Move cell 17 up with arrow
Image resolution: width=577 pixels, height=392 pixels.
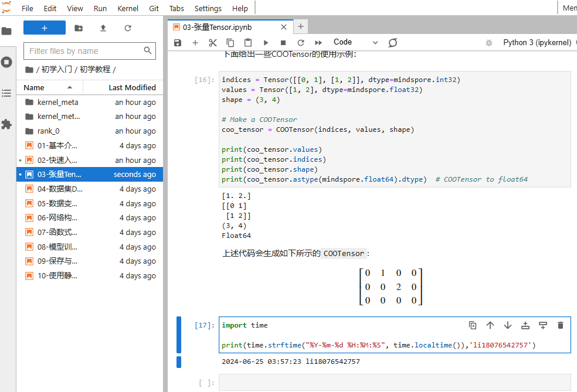(x=490, y=325)
